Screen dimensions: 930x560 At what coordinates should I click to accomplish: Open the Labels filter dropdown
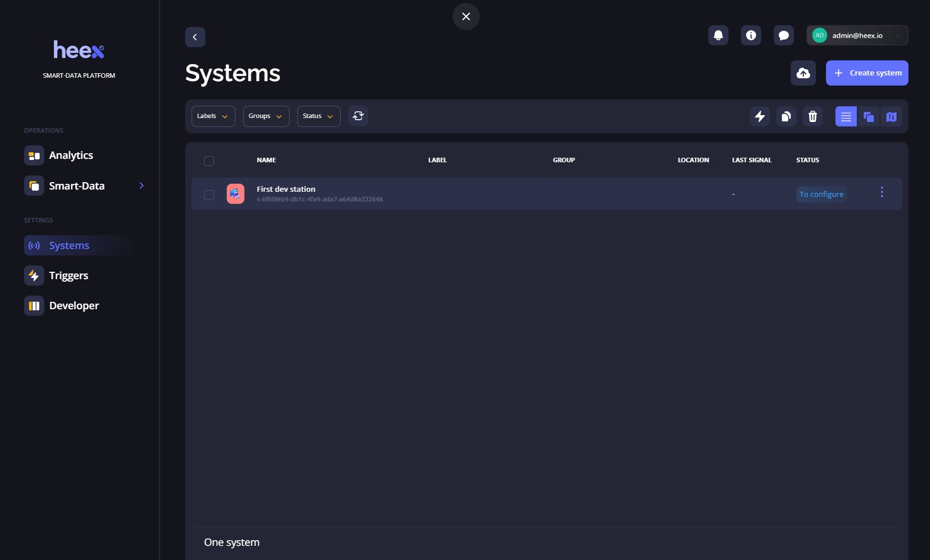coord(213,116)
